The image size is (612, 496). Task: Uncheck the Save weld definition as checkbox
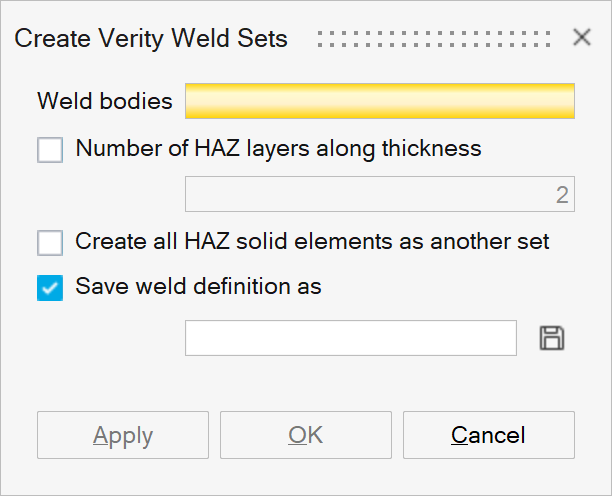pyautogui.click(x=50, y=287)
